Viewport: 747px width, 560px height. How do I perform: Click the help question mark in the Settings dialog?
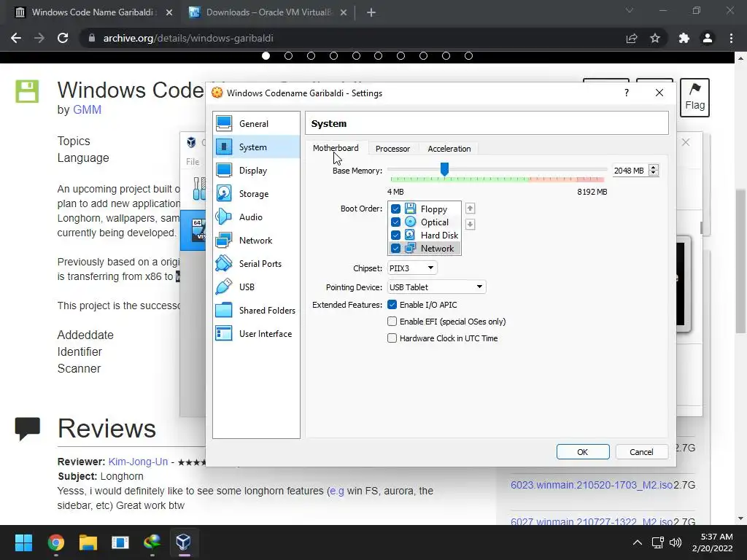click(x=627, y=93)
